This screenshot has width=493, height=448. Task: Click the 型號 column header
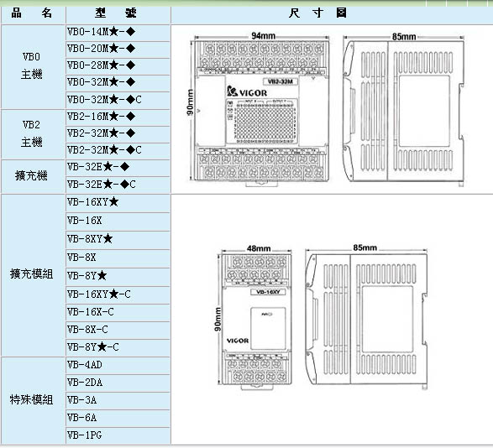tap(118, 13)
